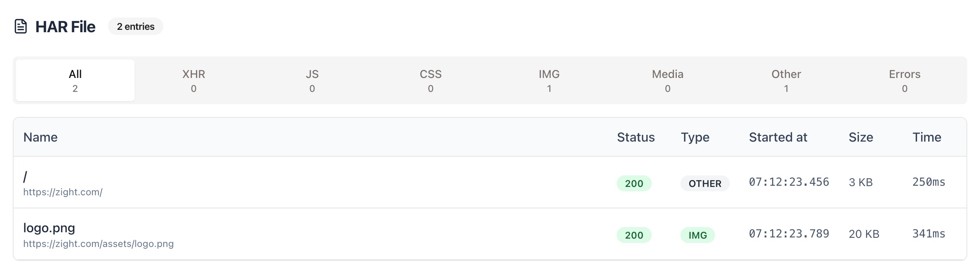Click the Status column header

tap(636, 137)
